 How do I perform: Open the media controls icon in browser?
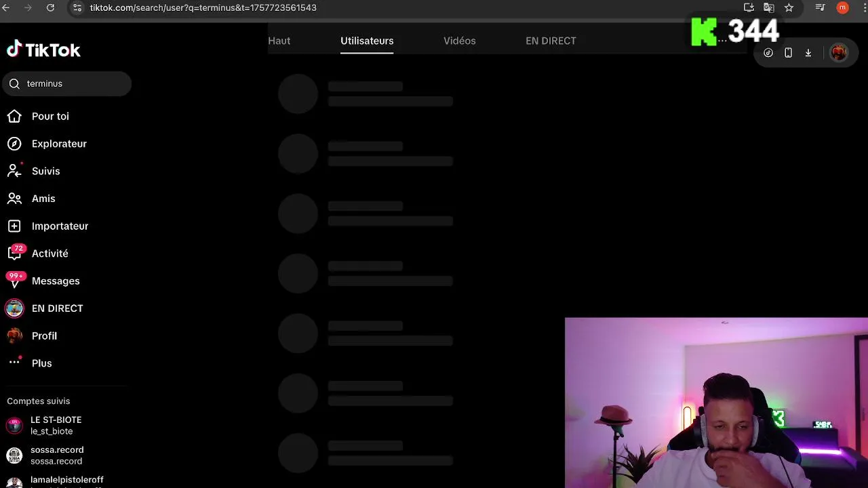point(821,7)
